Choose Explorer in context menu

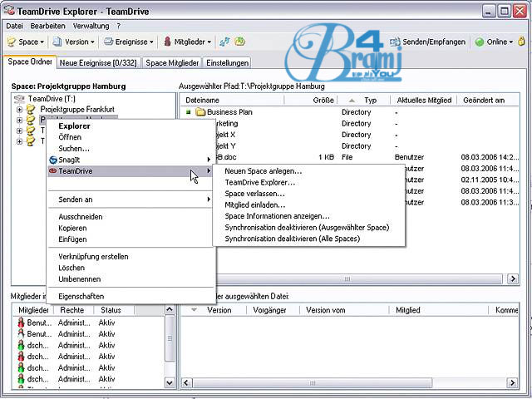click(x=131, y=126)
